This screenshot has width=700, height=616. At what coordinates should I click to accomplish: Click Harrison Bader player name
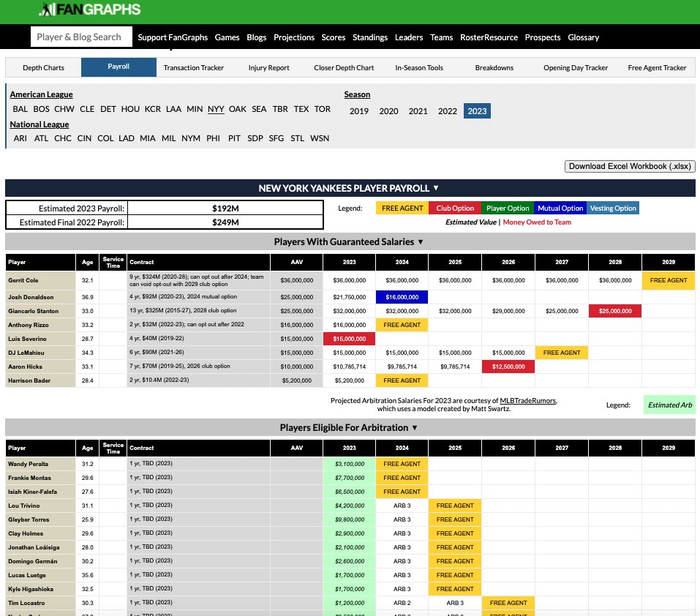click(x=29, y=380)
